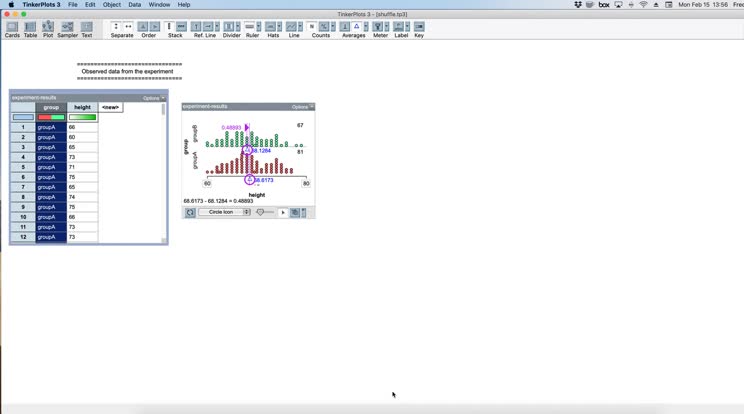Image resolution: width=744 pixels, height=414 pixels.
Task: Add a horizontal Ref. Line
Action: [x=208, y=27]
